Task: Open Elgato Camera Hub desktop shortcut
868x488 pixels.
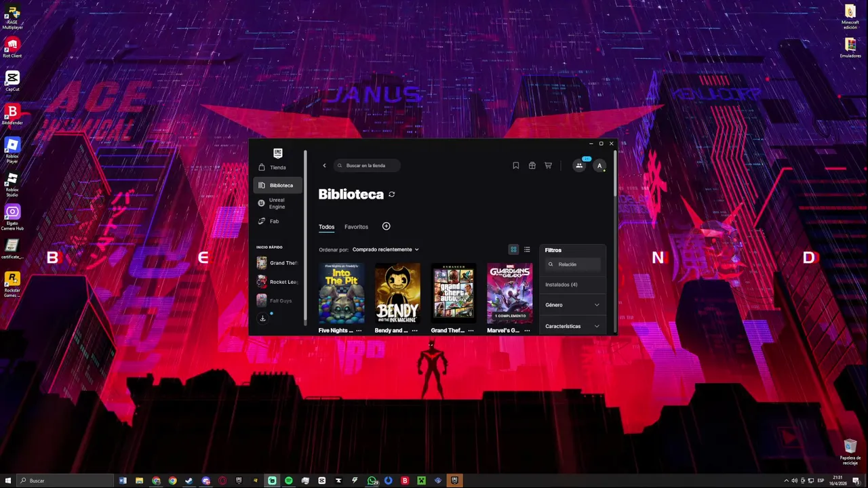Action: (12, 218)
